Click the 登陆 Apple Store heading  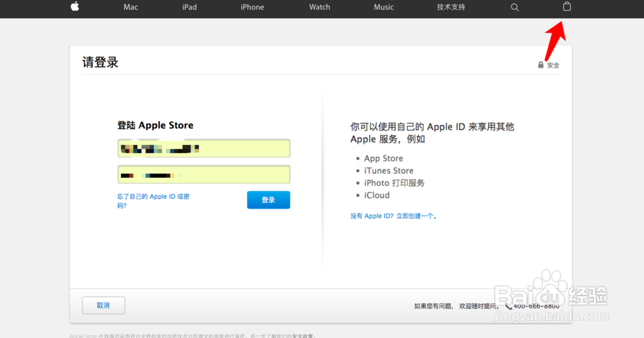tap(155, 126)
